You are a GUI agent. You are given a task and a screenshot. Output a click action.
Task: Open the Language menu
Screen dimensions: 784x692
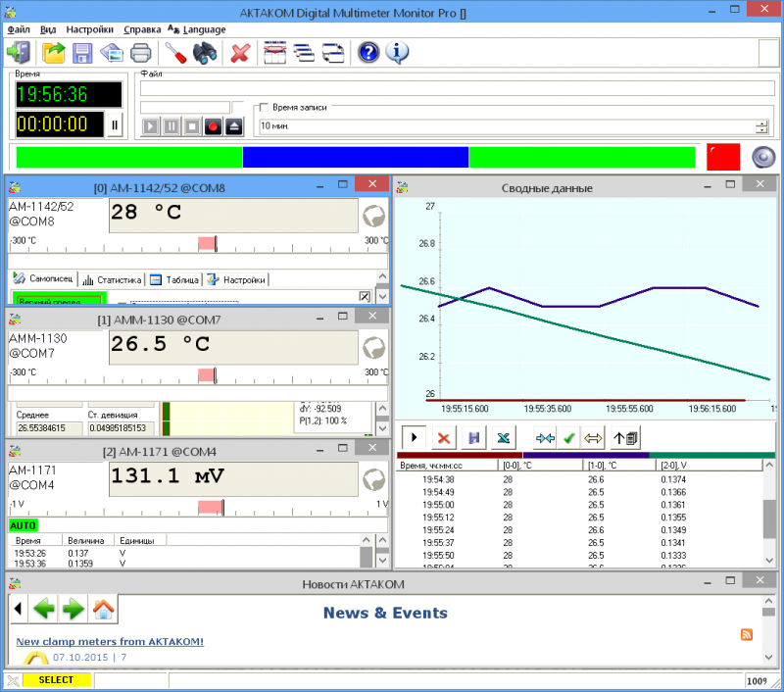pos(197,29)
